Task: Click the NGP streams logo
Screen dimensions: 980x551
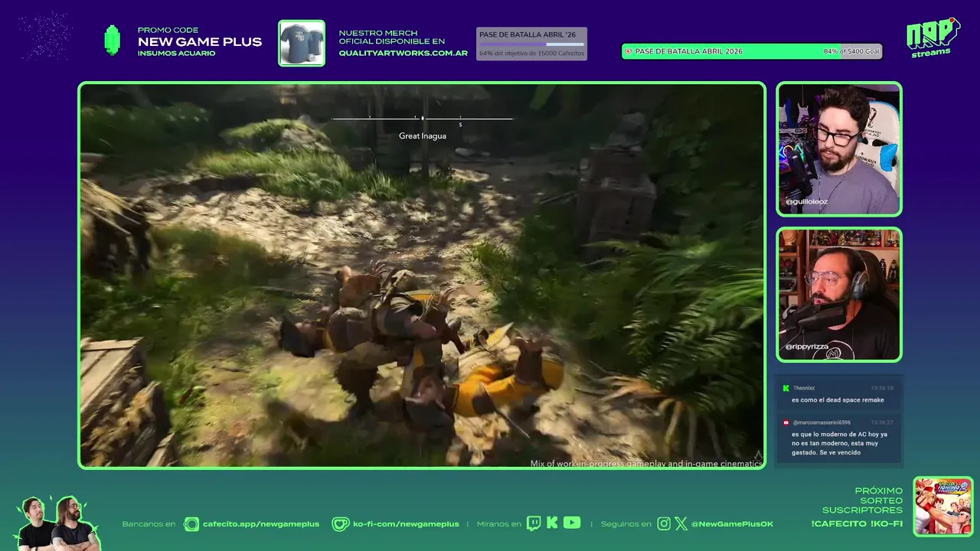Action: pos(933,37)
